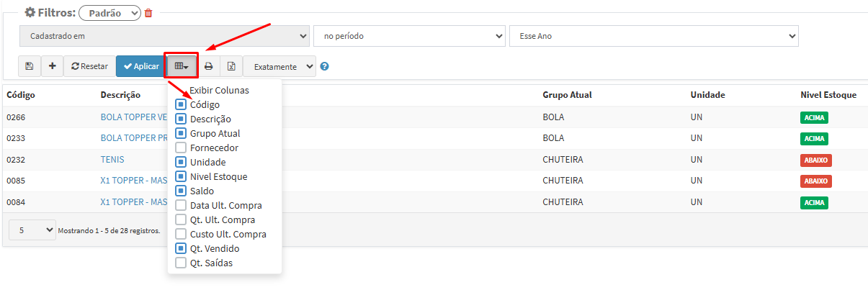Delete the filter with red trash icon
Image resolution: width=868 pixels, height=290 pixels.
click(x=148, y=13)
